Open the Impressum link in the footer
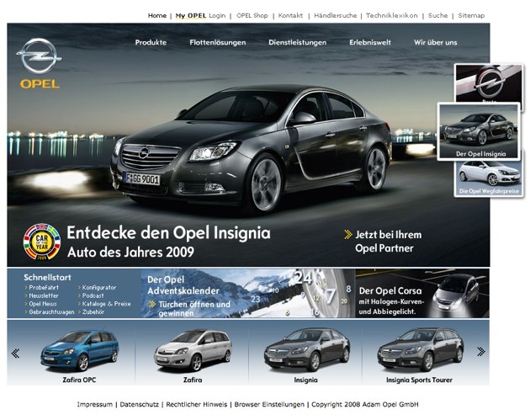530x420 pixels. [94, 404]
